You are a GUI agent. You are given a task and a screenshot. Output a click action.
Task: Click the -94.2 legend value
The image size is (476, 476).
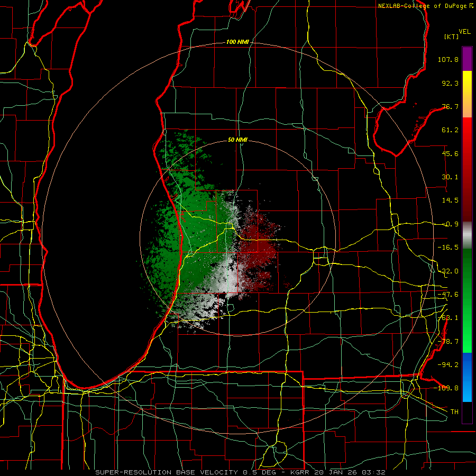pos(448,364)
